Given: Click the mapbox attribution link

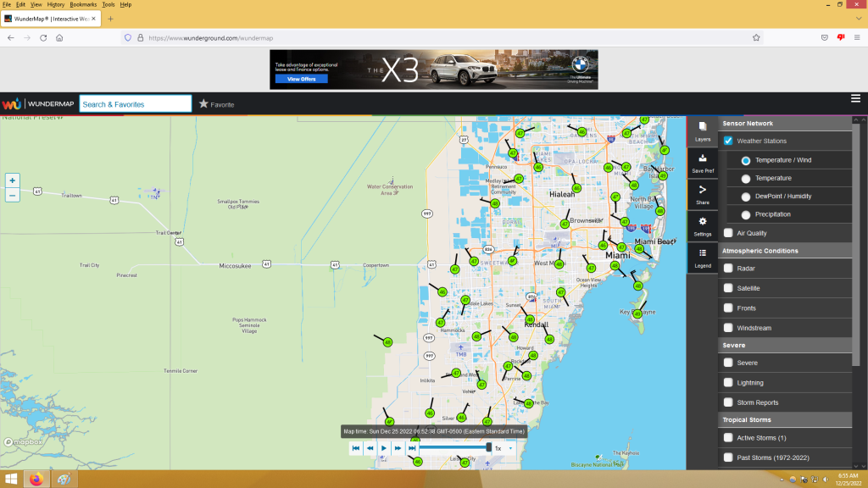Looking at the screenshot, I should (23, 442).
